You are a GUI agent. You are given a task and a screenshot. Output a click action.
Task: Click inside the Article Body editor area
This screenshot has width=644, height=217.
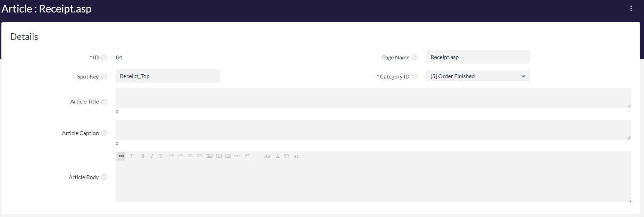pos(373,181)
